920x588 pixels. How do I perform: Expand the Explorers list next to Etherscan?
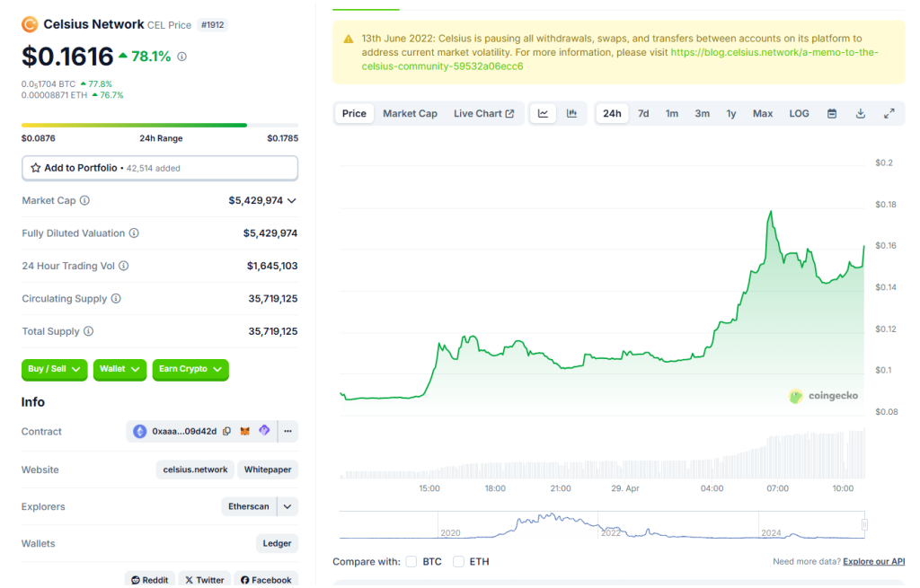287,506
